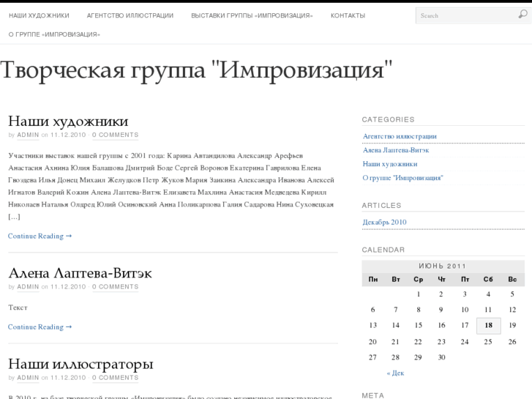This screenshot has height=399, width=532.
Task: Open category «Алена Лаптева-Витэк» in sidebar
Action: (396, 150)
